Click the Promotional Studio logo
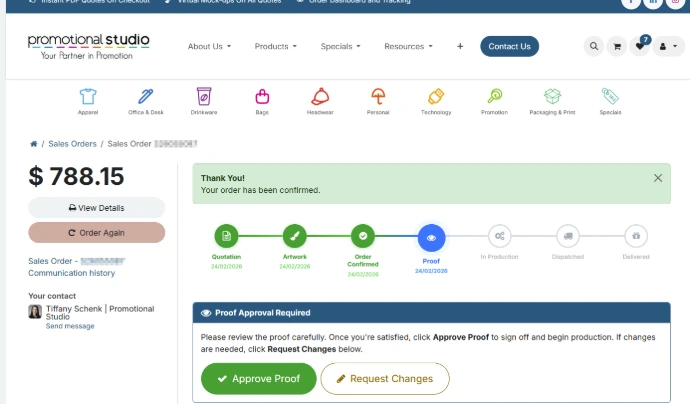This screenshot has width=690, height=404. 89,46
